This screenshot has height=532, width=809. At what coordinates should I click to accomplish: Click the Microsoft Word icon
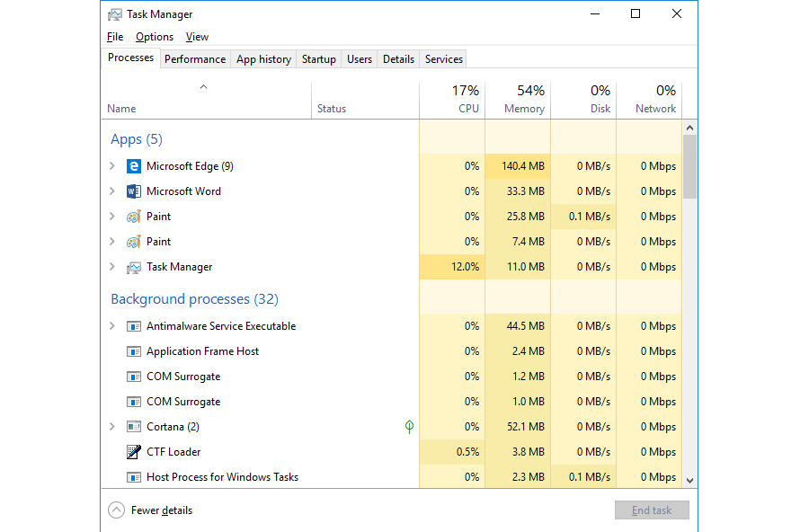click(x=134, y=191)
